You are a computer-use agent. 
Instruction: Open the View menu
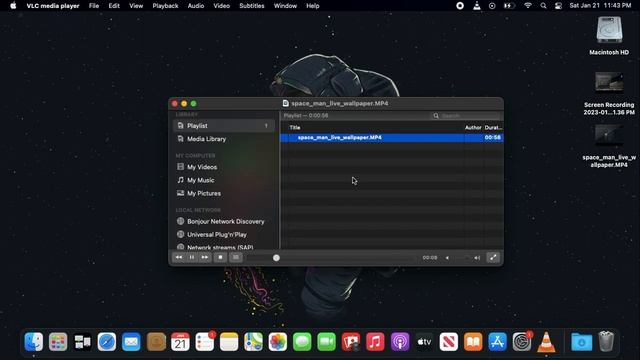(x=136, y=6)
